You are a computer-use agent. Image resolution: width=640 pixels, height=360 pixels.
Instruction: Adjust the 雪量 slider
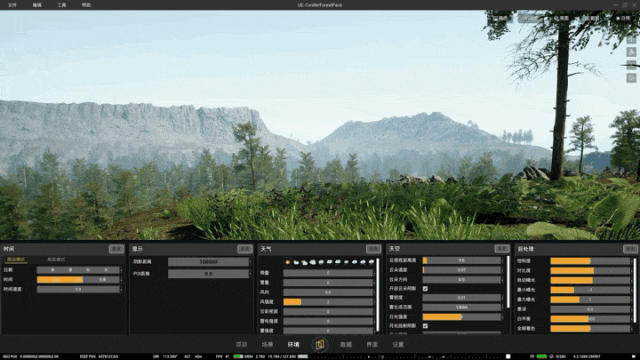coord(328,282)
